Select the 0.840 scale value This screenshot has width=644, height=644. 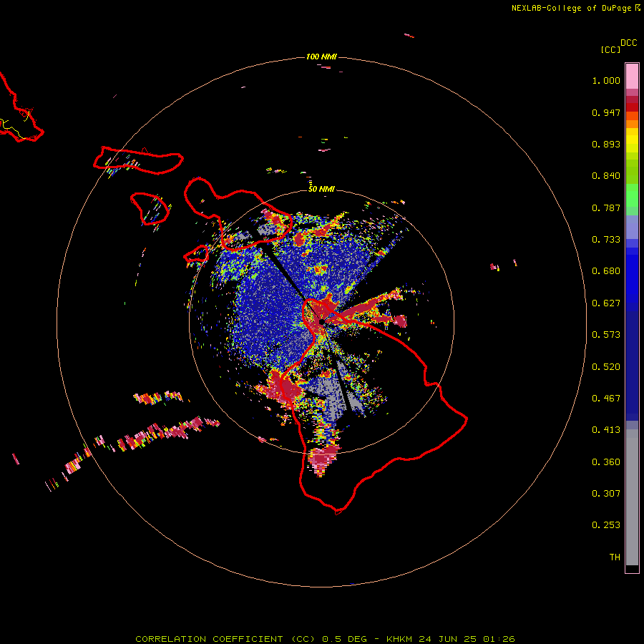(x=606, y=176)
